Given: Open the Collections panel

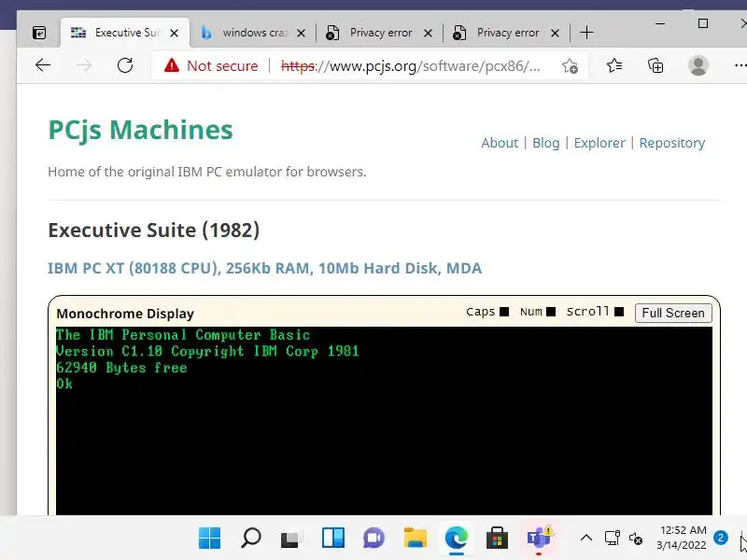Looking at the screenshot, I should [655, 65].
